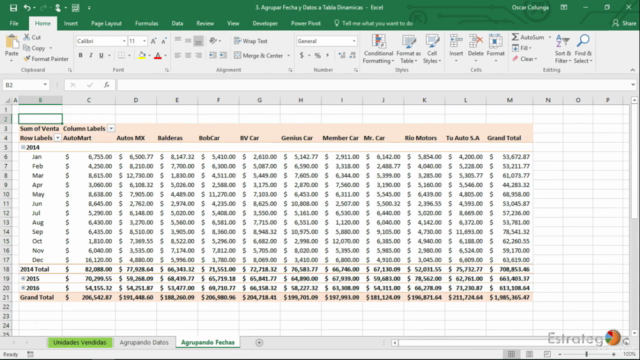This screenshot has width=640, height=360.
Task: Click the Decrease Indent icon
Action: tap(213, 56)
